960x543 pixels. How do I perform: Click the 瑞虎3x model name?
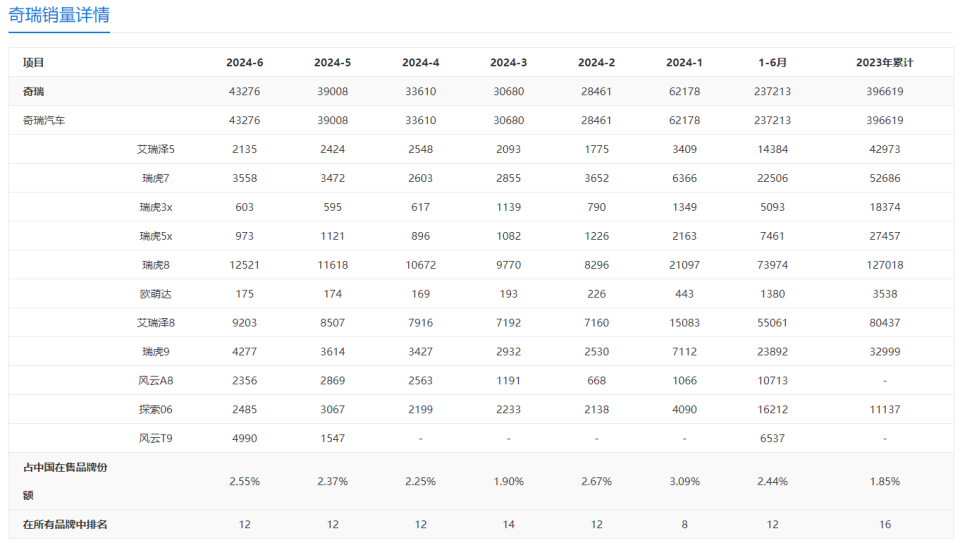155,207
